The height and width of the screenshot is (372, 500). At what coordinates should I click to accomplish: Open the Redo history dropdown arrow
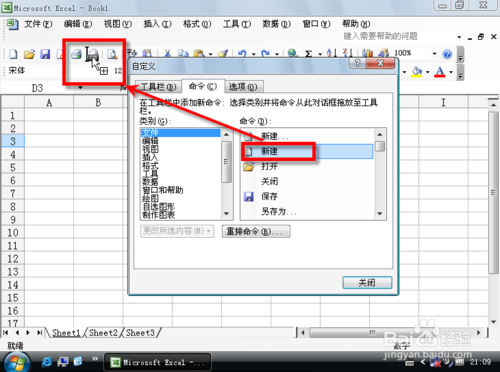[x=277, y=54]
